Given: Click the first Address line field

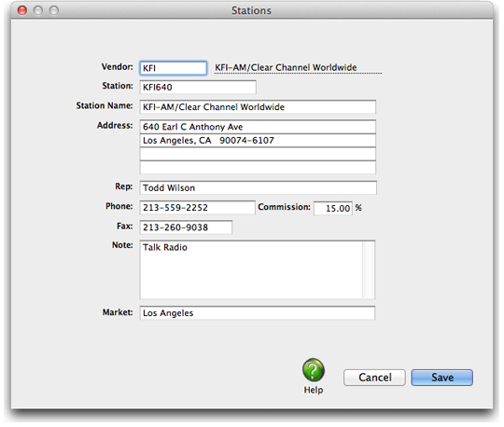Looking at the screenshot, I should pos(258,127).
